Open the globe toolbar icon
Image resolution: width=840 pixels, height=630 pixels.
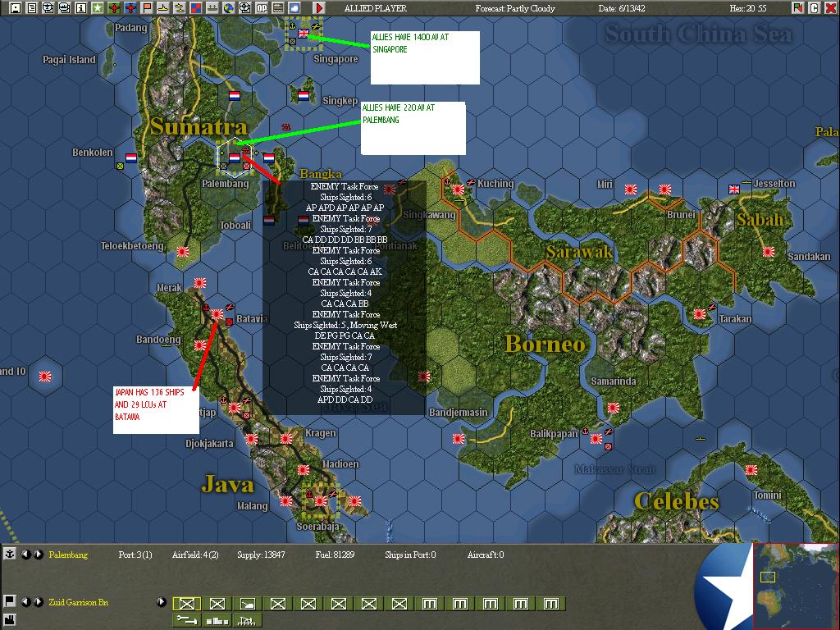point(229,8)
